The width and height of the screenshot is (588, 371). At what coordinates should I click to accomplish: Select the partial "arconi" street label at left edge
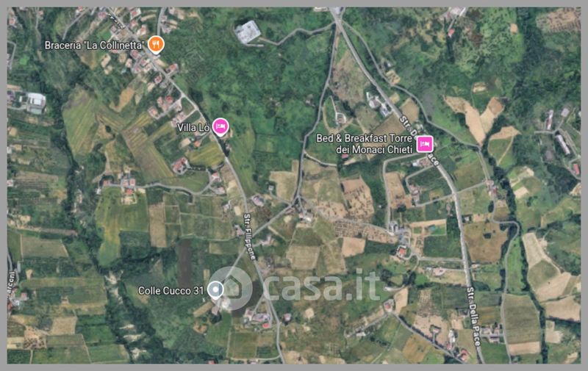point(11,284)
